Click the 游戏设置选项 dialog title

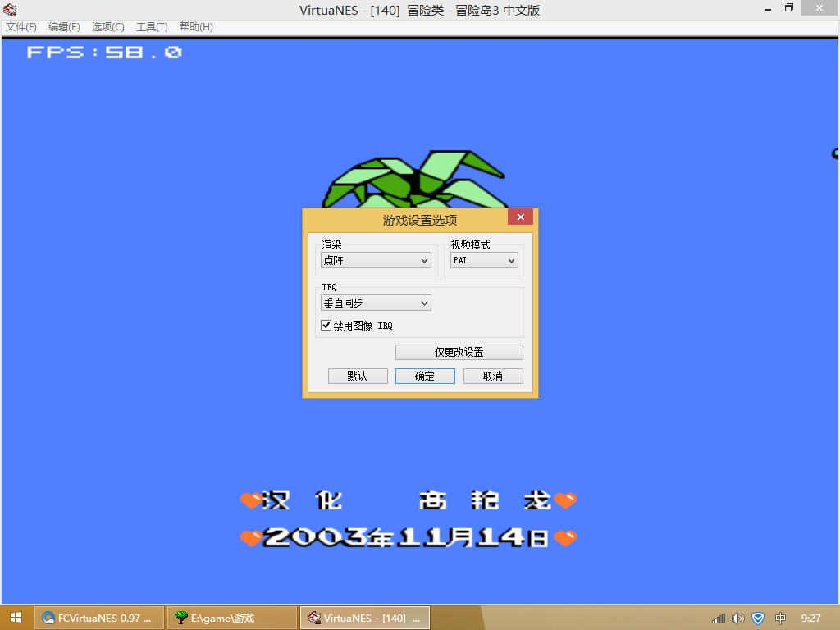click(420, 220)
